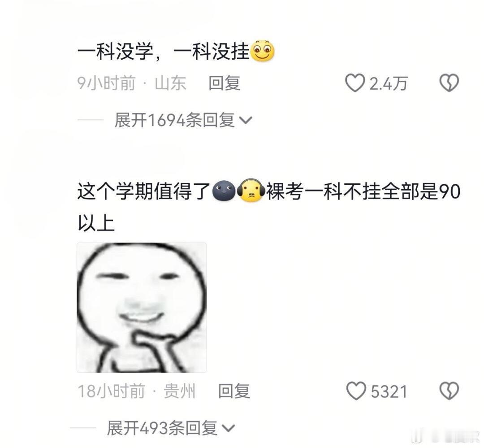Click the 9小时前 · 山东 timestamp
484x448 pixels.
[x=132, y=83]
